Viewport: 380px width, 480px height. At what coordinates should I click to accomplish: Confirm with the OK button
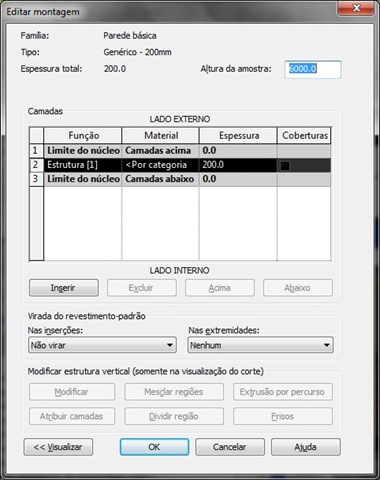pyautogui.click(x=154, y=447)
